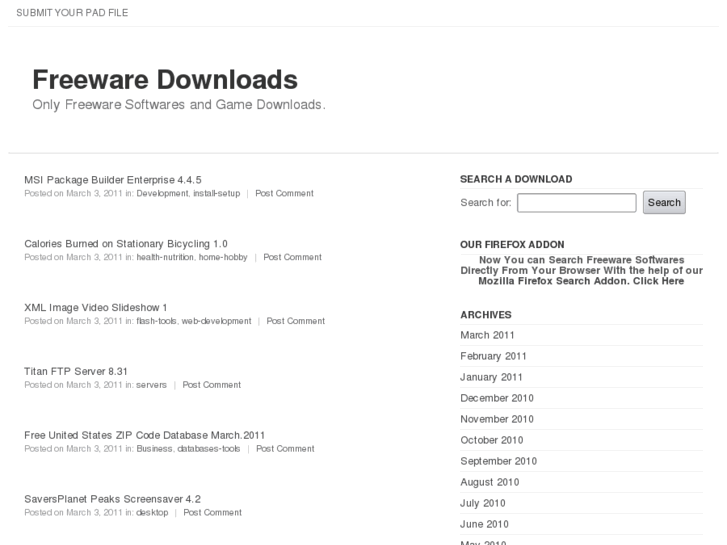Select tagline Only Freeware Softwares and Game Downloads

[179, 105]
